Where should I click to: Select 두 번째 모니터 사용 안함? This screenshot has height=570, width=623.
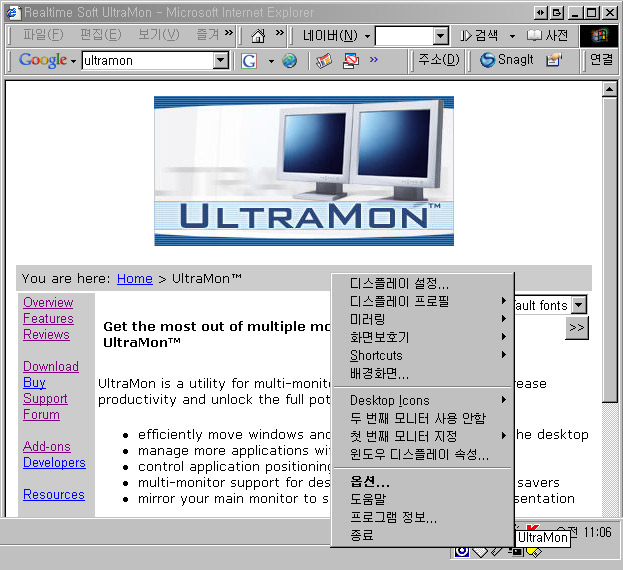click(422, 418)
